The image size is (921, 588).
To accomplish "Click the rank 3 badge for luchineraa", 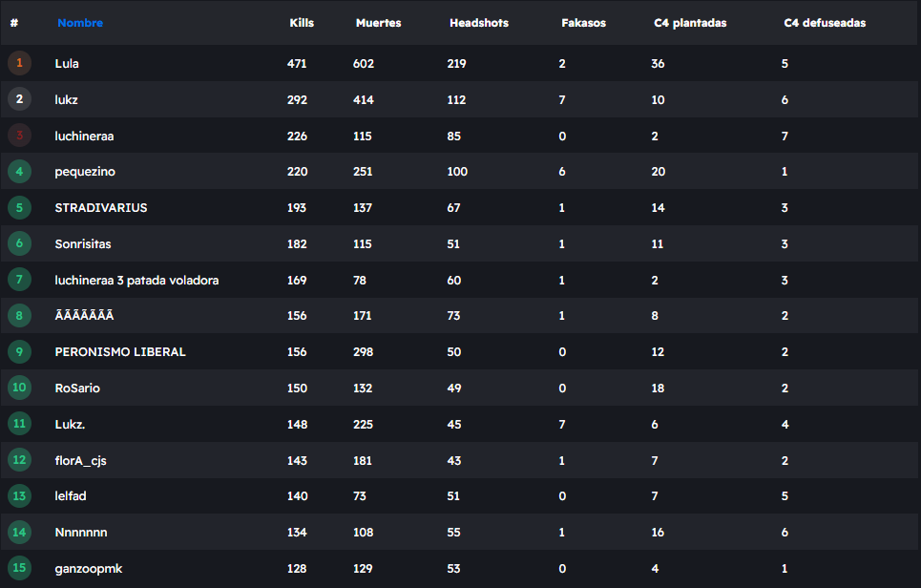I will click(x=19, y=136).
